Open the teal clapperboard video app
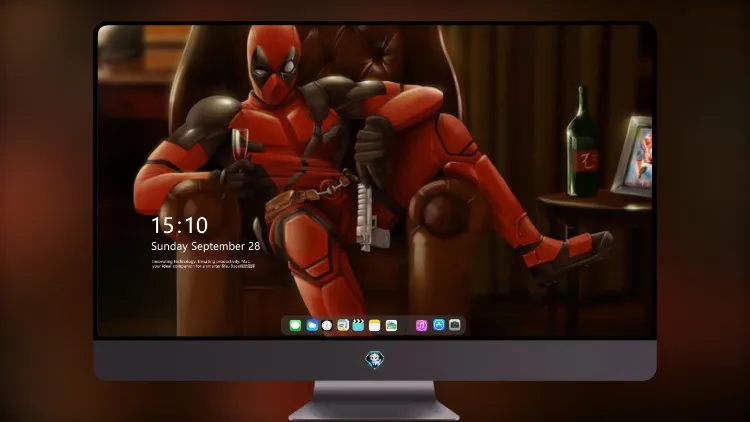The width and height of the screenshot is (750, 422). (358, 325)
